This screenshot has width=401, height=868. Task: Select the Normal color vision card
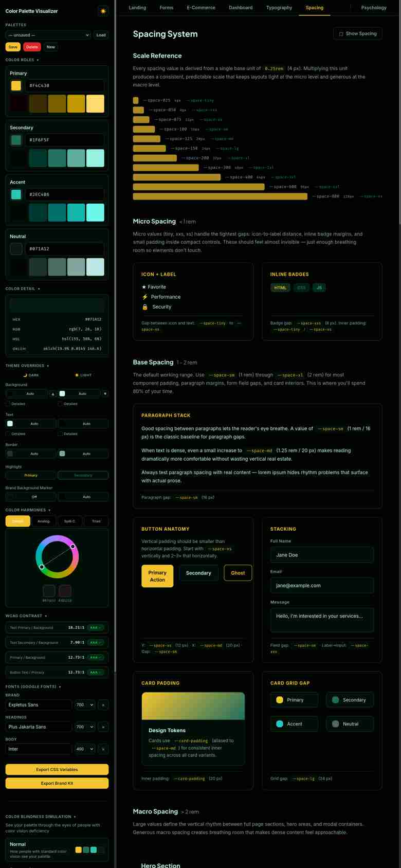[x=57, y=849]
